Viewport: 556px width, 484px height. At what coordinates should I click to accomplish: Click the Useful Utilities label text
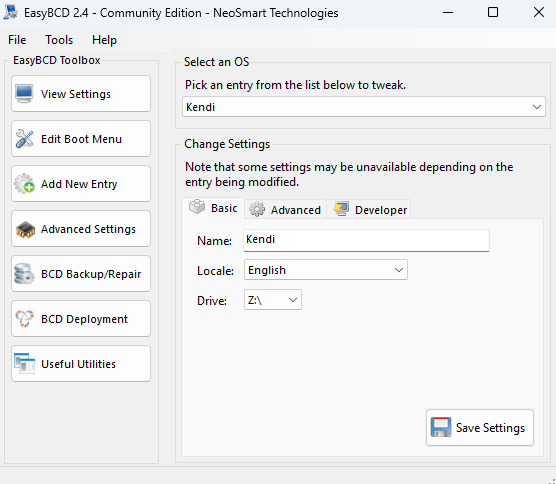78,364
